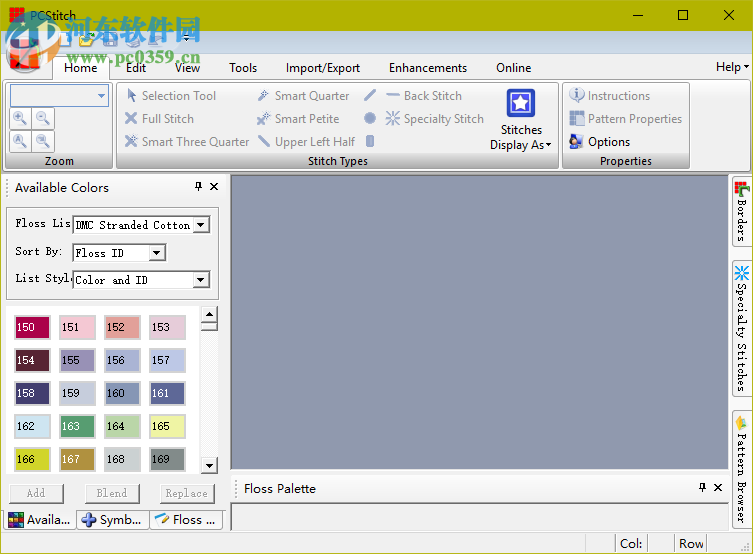Viewport: 753px width, 554px height.
Task: Select the Upper Left Half stitch
Action: 306,142
